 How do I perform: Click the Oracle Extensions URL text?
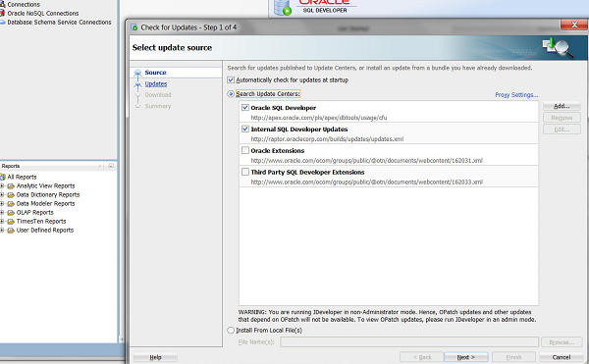pyautogui.click(x=366, y=161)
